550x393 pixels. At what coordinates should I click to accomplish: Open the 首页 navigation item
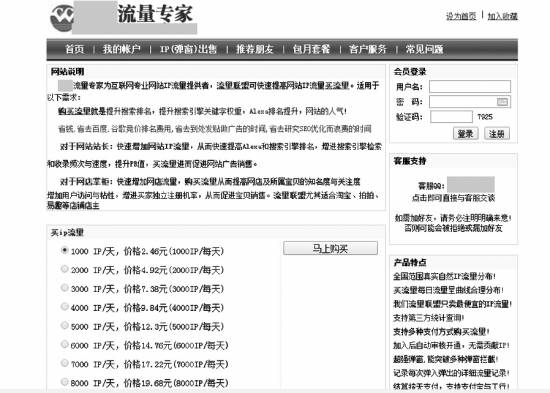(75, 49)
